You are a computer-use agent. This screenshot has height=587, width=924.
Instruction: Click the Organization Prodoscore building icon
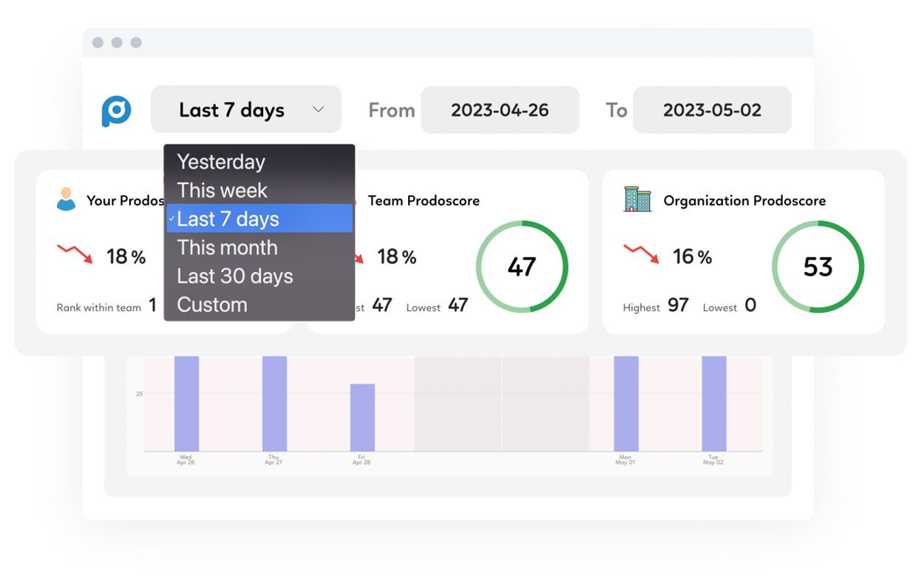tap(637, 200)
